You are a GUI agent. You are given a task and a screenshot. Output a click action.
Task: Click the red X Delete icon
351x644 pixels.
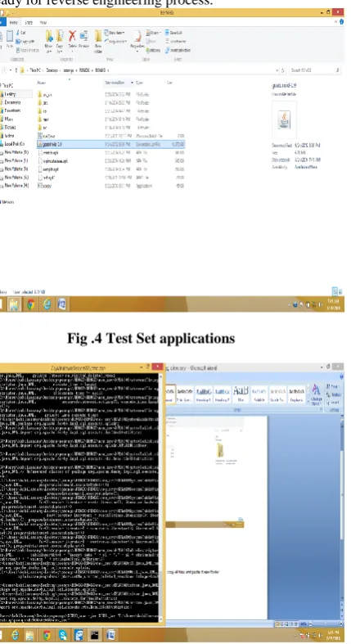tap(72, 37)
